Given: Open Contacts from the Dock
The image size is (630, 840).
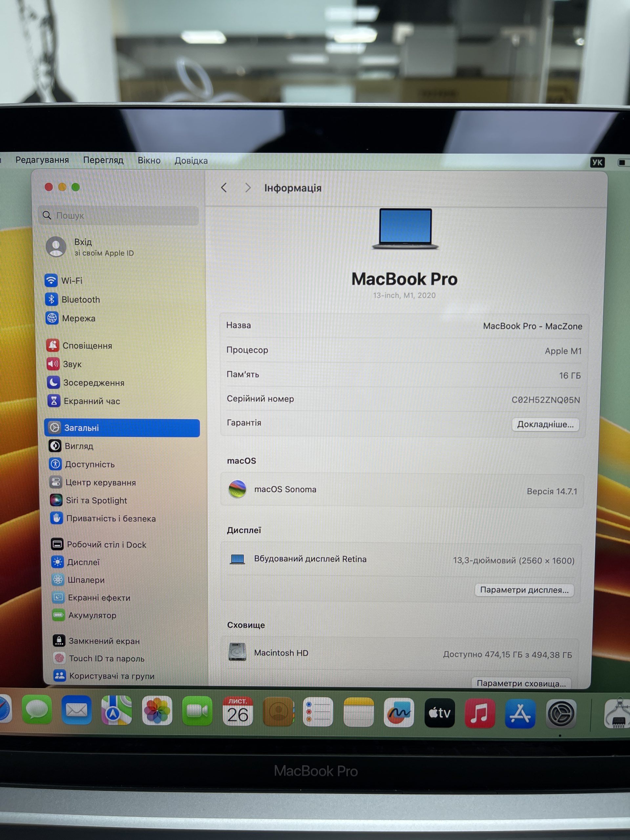Looking at the screenshot, I should coord(278,712).
